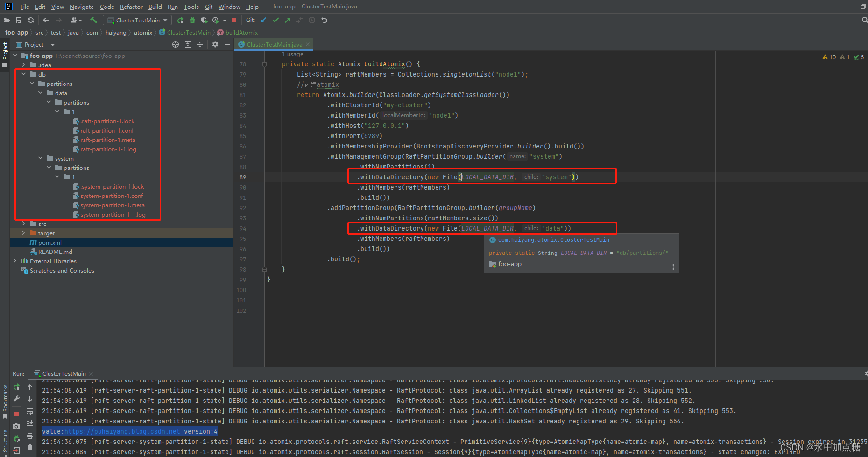Screen dimensions: 868x457
Task: Open the Project view mode dropdown arrow
Action: tap(53, 45)
